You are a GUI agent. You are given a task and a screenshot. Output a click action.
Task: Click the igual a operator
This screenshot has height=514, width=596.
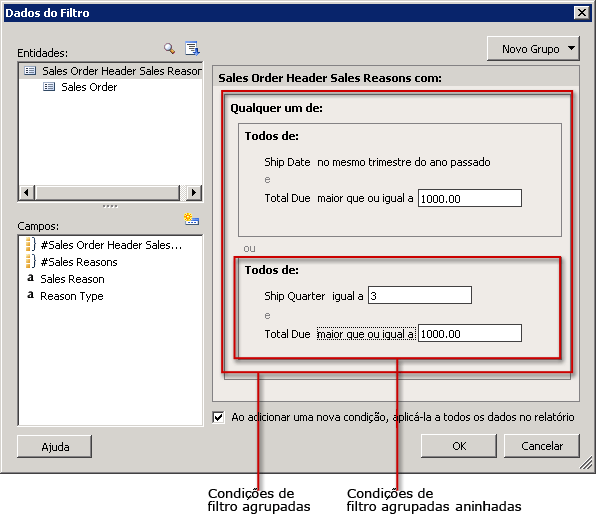(x=347, y=296)
